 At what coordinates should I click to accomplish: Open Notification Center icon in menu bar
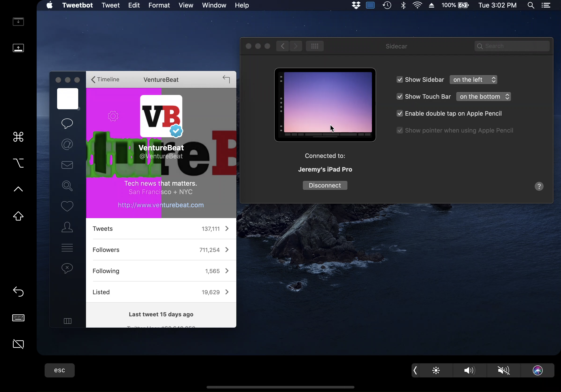pos(546,5)
